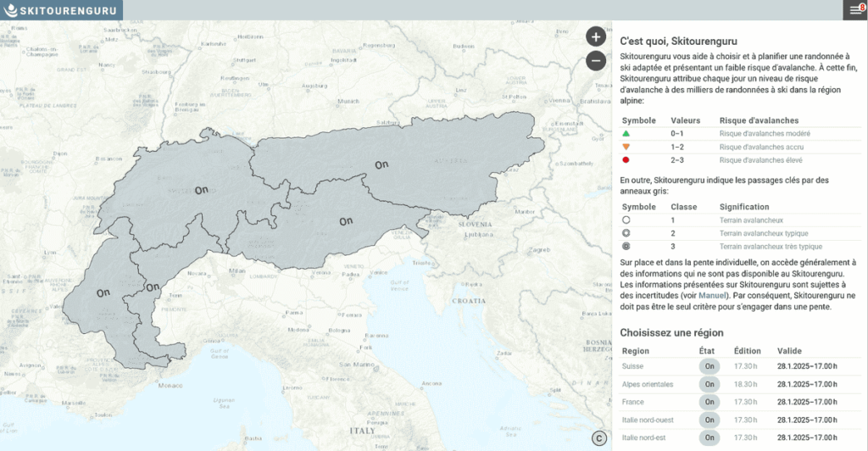The width and height of the screenshot is (868, 451).
Task: Zoom in using the plus button
Action: [x=595, y=36]
